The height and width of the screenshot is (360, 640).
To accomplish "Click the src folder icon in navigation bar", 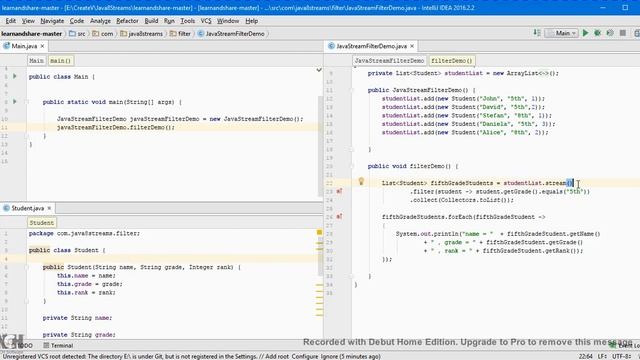I will [72, 33].
